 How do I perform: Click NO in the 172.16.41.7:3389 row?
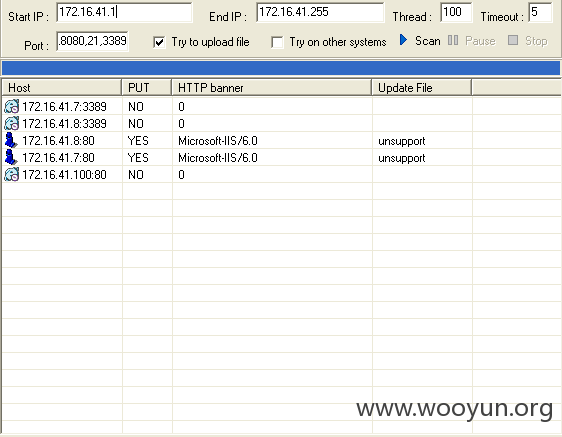point(136,107)
